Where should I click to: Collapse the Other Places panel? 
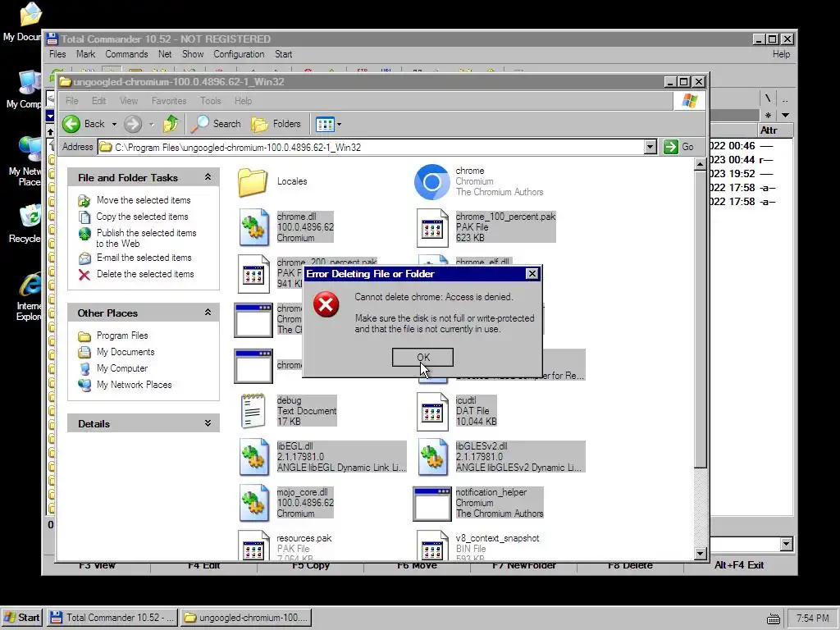tap(208, 313)
